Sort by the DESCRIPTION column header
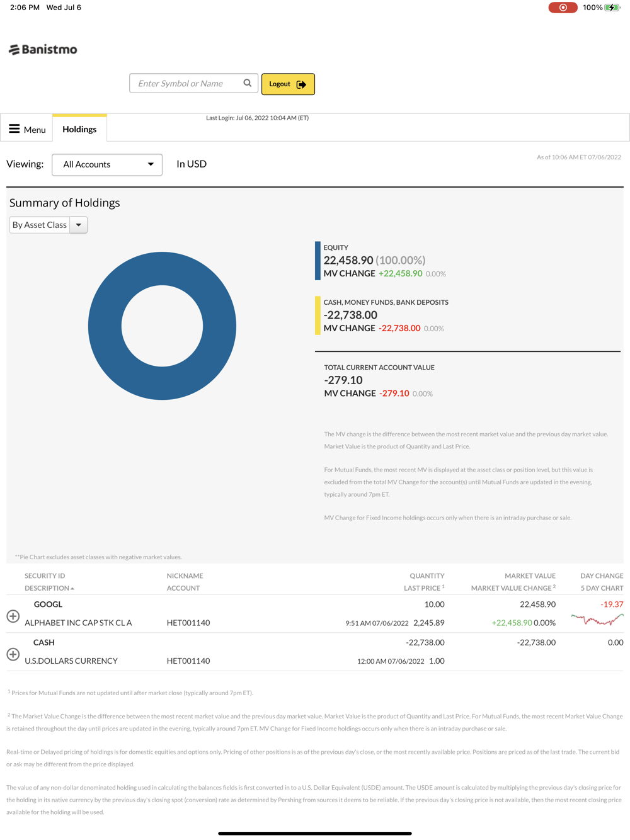630x840 pixels. (49, 588)
